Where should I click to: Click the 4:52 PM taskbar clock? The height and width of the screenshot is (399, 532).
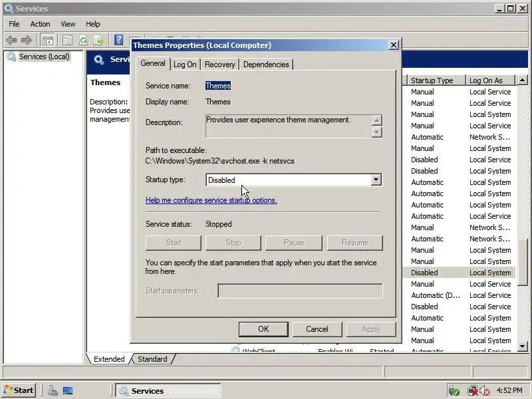(x=509, y=390)
